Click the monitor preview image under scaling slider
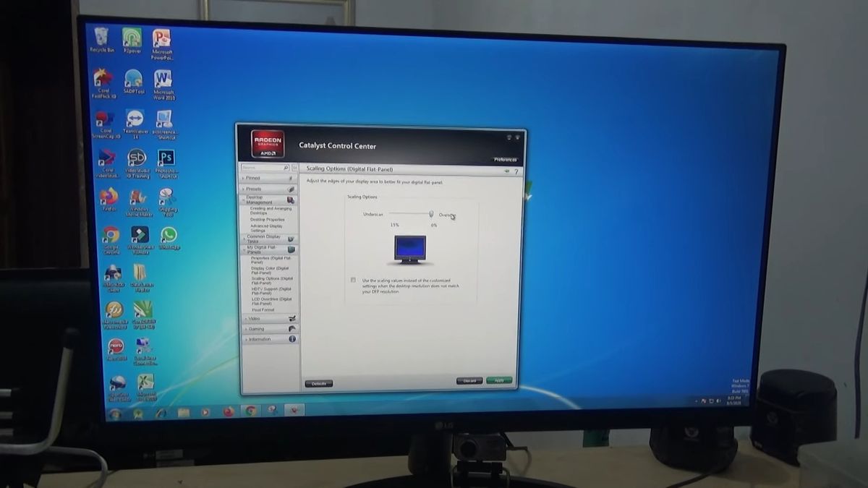Image resolution: width=868 pixels, height=488 pixels. [410, 249]
